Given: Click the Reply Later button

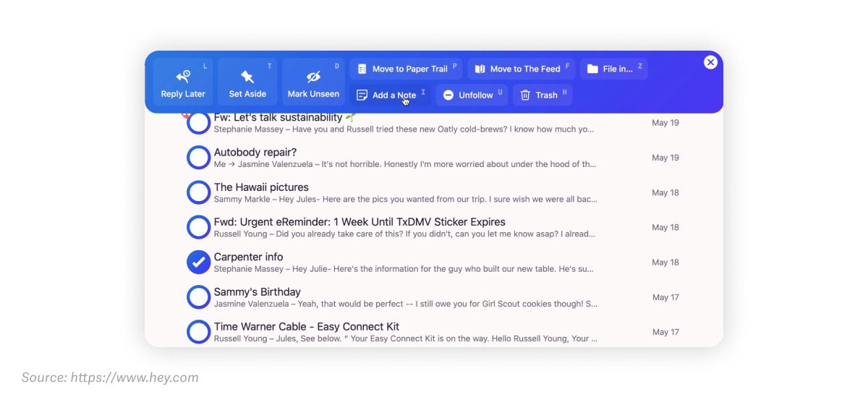Looking at the screenshot, I should 183,82.
